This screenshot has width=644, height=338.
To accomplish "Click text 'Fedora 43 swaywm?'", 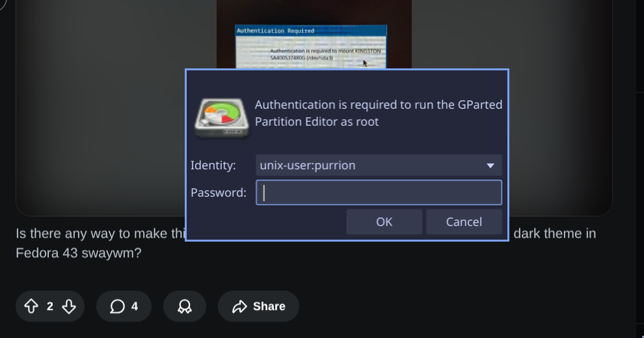I will (79, 253).
